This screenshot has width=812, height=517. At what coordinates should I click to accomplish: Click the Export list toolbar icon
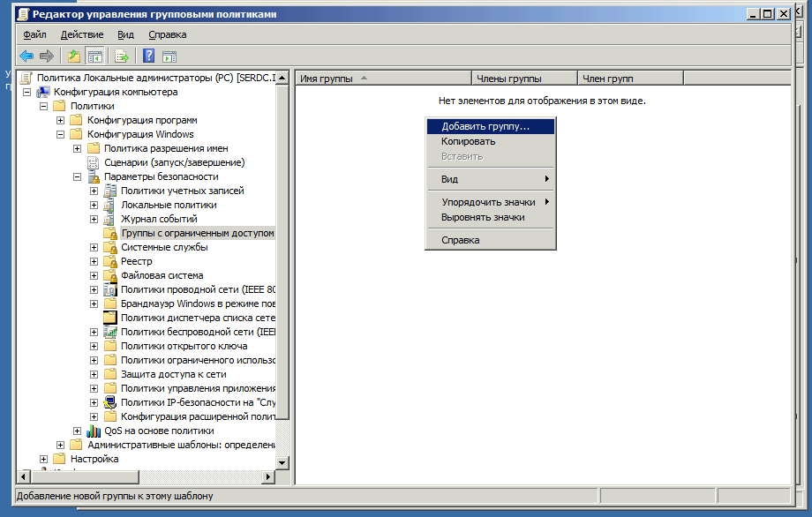[122, 56]
